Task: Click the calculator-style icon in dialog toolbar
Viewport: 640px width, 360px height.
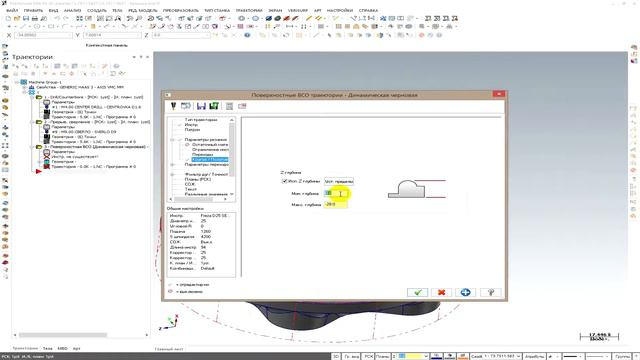Action: point(229,106)
